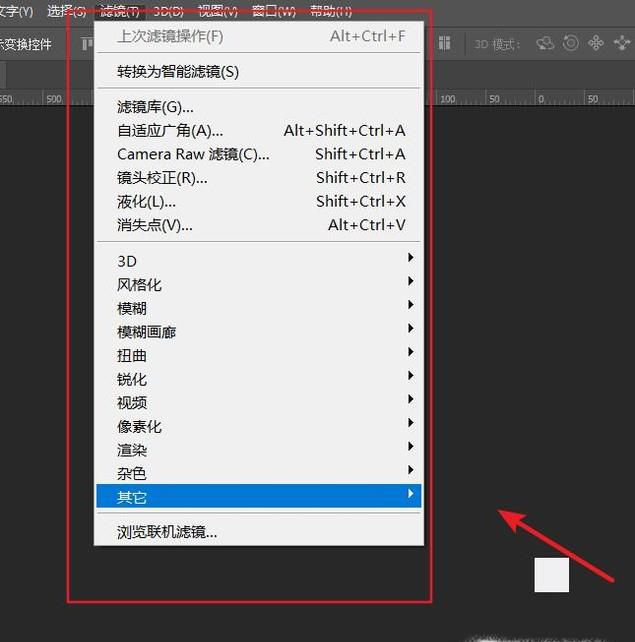The width and height of the screenshot is (635, 642).
Task: Expand the 模糊 blur submenu
Action: tap(259, 308)
